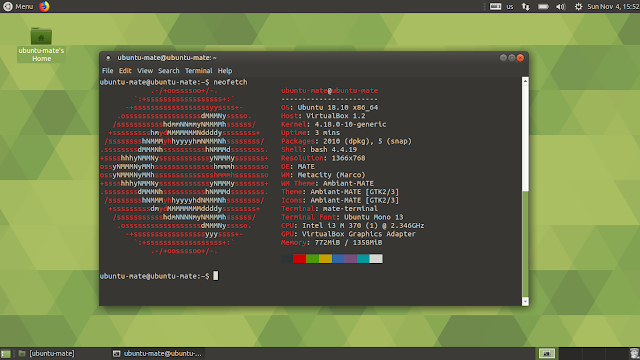Click the 'Icons: Ambiant-MATE [GTK2/3]' line

coord(340,200)
